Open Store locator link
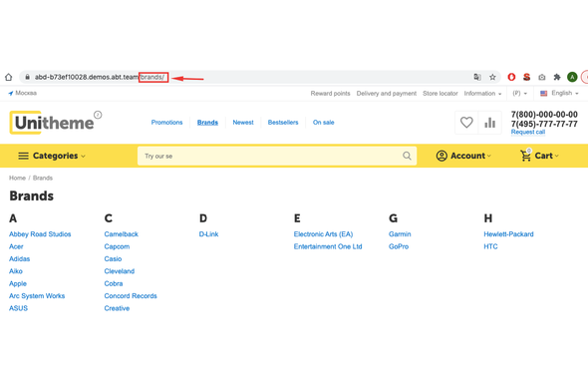 coord(441,93)
